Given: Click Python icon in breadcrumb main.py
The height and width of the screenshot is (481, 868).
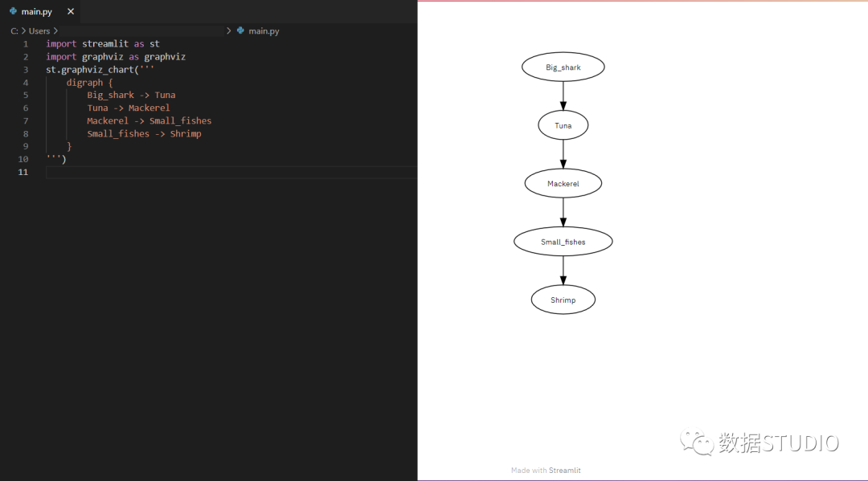Looking at the screenshot, I should click(x=241, y=31).
